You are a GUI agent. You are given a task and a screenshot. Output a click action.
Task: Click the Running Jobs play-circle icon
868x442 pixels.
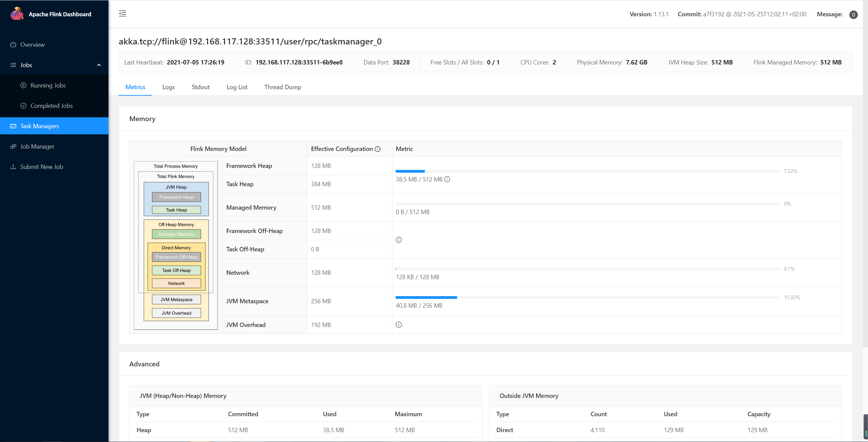[23, 85]
